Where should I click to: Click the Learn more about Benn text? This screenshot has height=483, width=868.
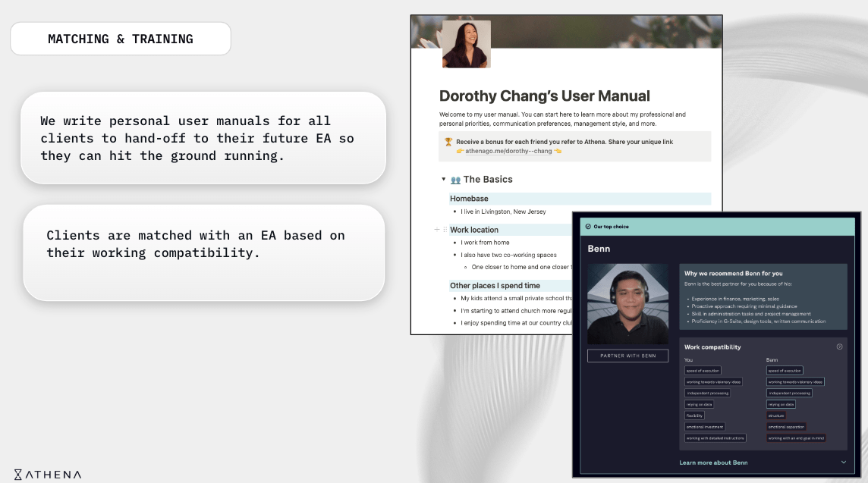pos(713,463)
